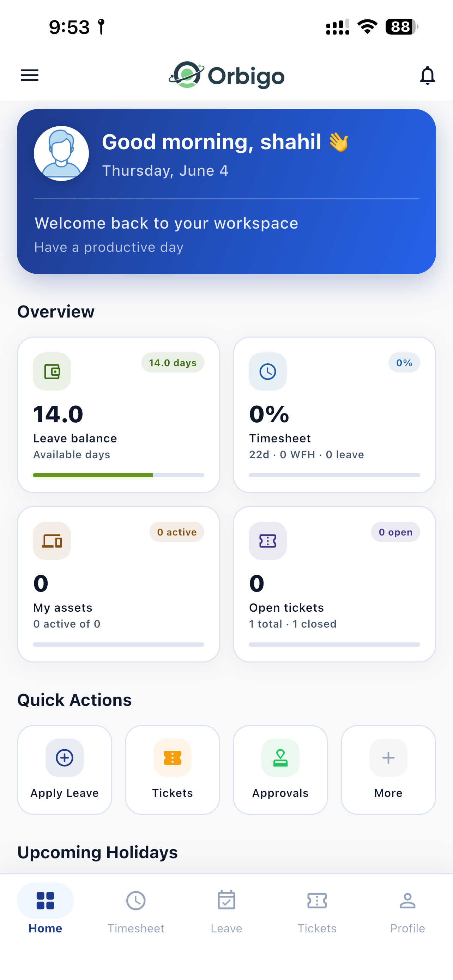Screen dimensions: 453x980
Task: Select Apply Leave quick action
Action: 65,770
